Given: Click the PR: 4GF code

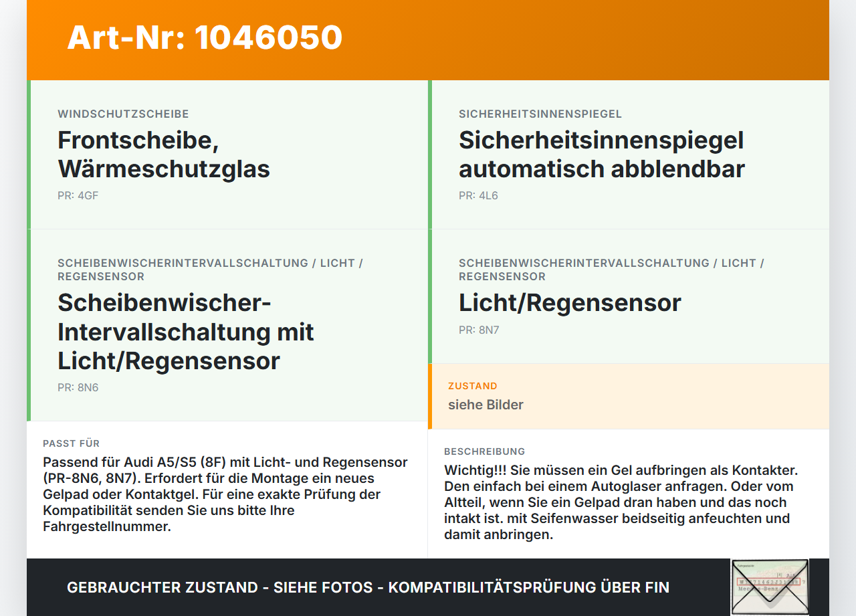Looking at the screenshot, I should (78, 195).
